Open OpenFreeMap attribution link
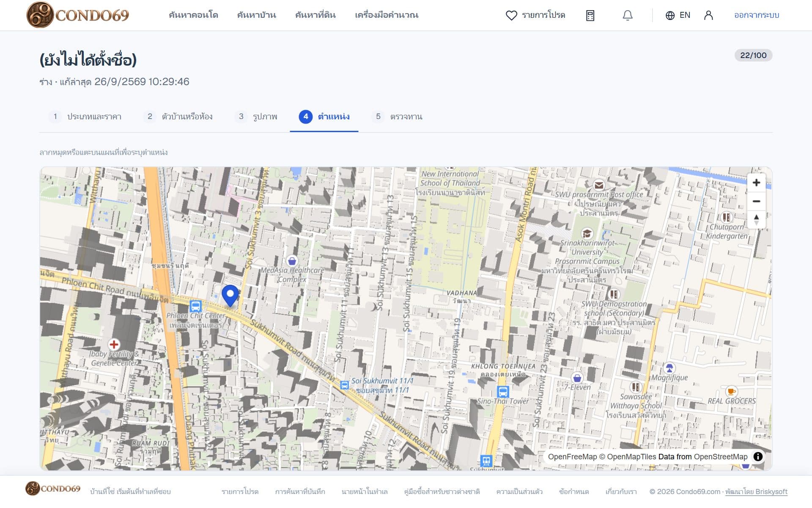The width and height of the screenshot is (812, 508). [572, 457]
